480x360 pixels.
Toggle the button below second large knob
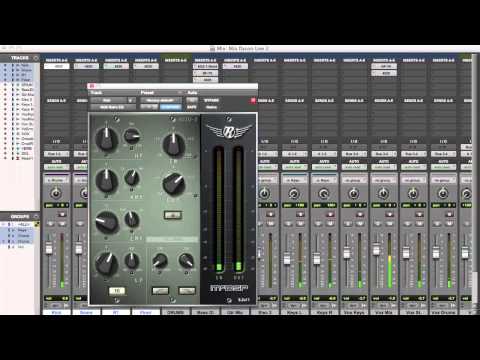click(173, 215)
